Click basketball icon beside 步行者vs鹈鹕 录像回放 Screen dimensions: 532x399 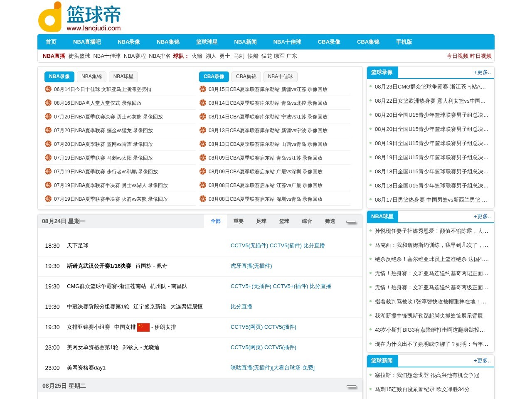pos(48,171)
